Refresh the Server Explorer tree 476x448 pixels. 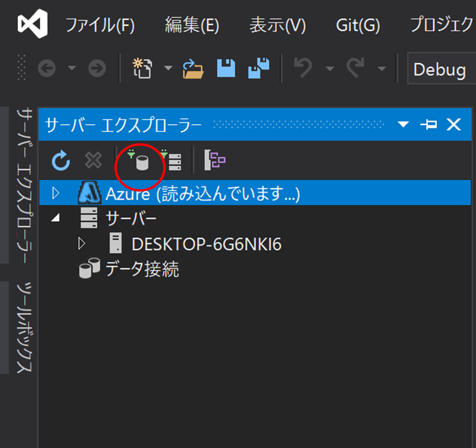61,161
